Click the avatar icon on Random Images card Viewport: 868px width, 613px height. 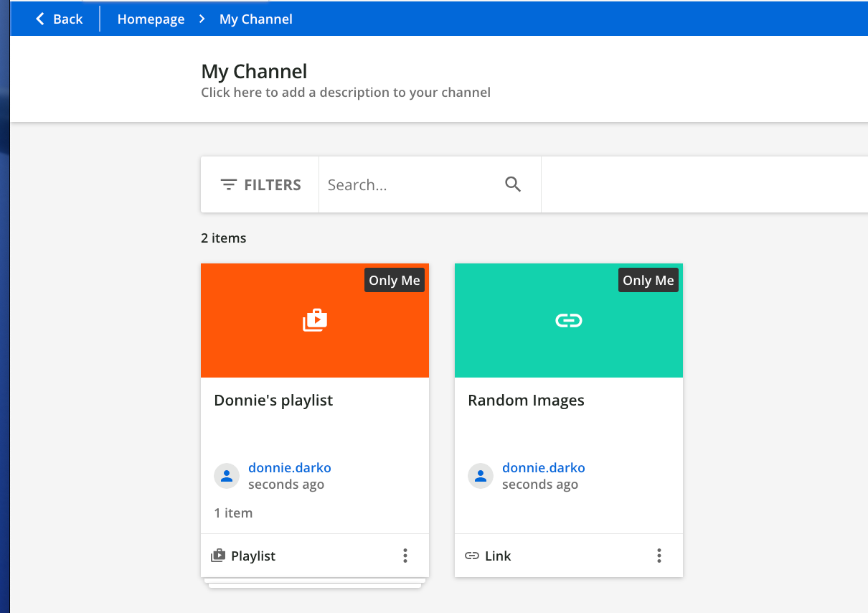[x=481, y=476]
